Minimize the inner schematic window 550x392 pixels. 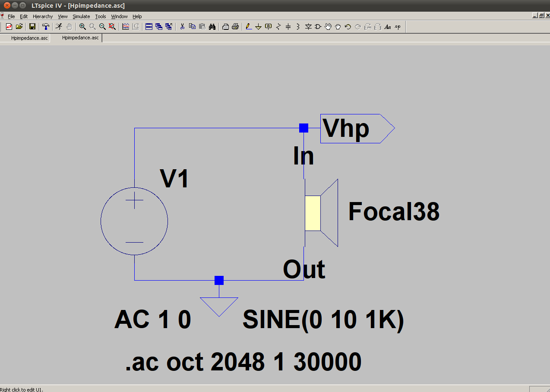(535, 16)
